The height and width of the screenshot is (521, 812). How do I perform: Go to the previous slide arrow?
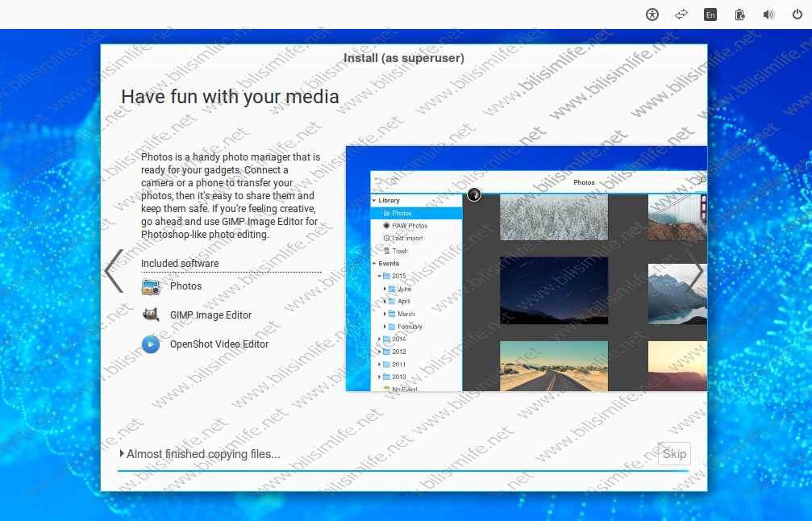(x=114, y=271)
